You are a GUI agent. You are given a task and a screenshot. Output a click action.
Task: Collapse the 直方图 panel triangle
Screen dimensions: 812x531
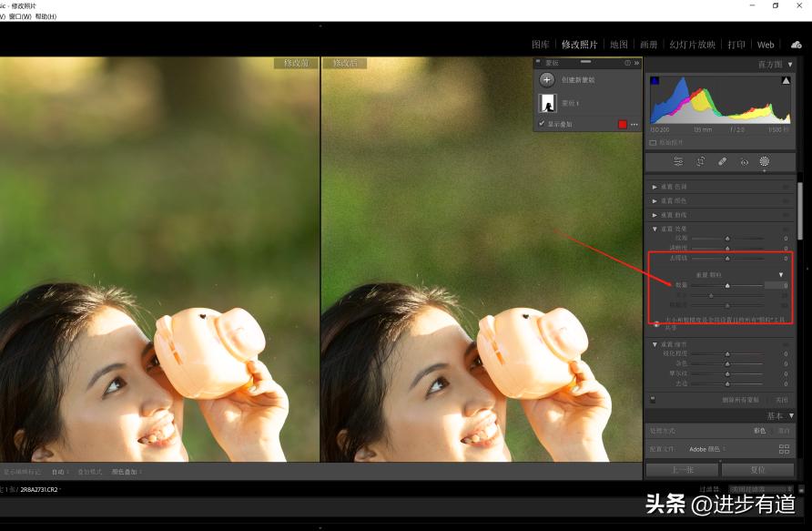[790, 65]
